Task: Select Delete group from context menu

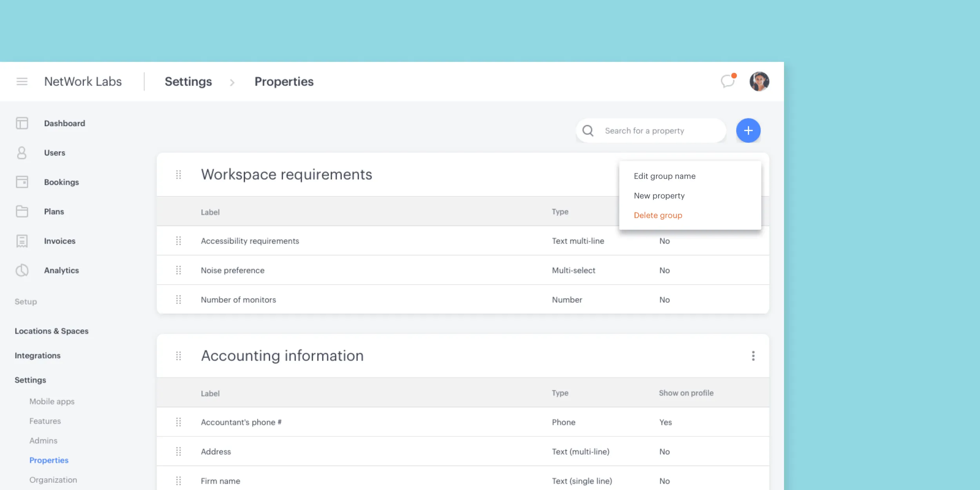Action: click(x=658, y=214)
